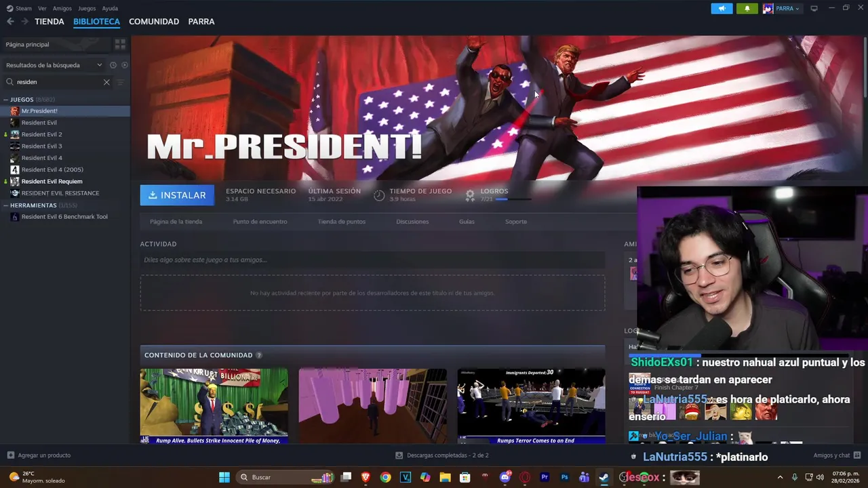Open the COMUNIDAD tab
The height and width of the screenshot is (488, 868).
pos(154,22)
